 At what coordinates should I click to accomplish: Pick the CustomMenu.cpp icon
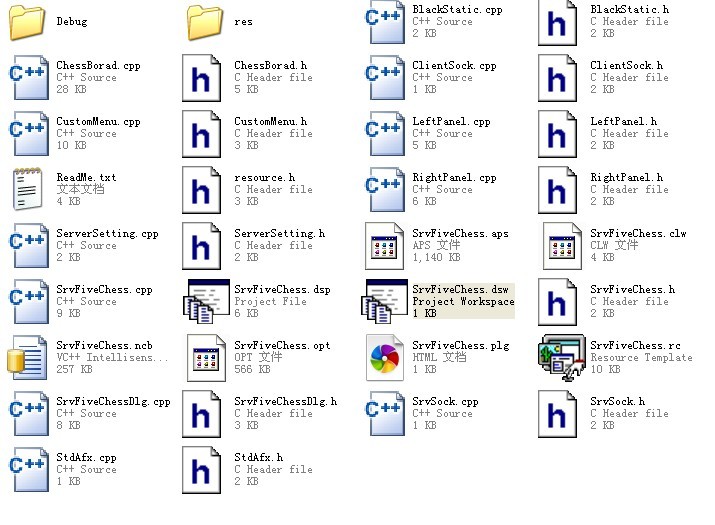click(29, 134)
